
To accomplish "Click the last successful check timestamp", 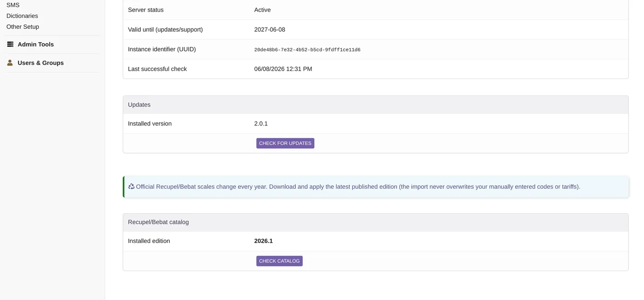I will coord(283,69).
